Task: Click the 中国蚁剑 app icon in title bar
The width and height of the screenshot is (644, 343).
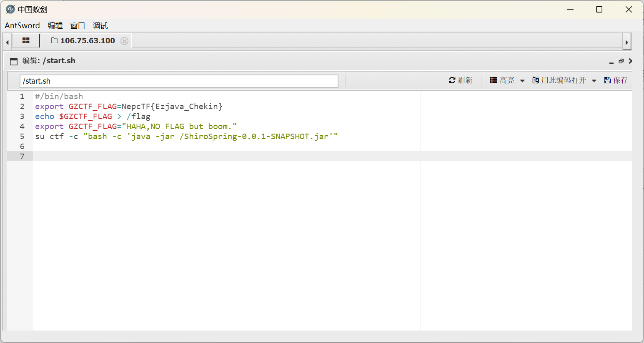Action: point(10,9)
